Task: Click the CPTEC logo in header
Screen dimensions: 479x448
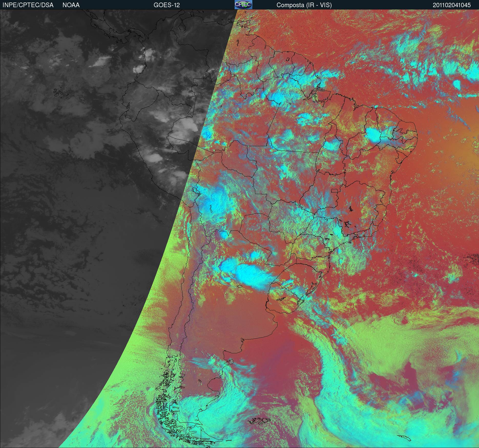Action: pos(243,5)
